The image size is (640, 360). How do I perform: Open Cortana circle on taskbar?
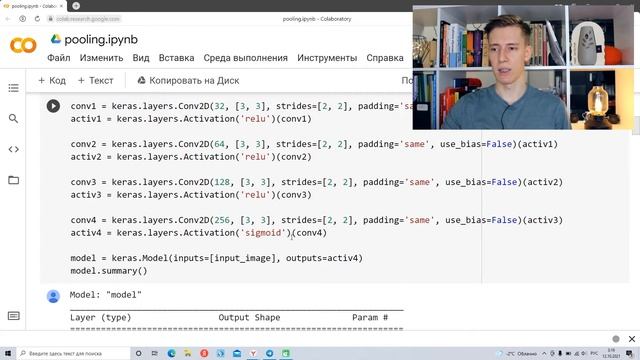pyautogui.click(x=138, y=353)
